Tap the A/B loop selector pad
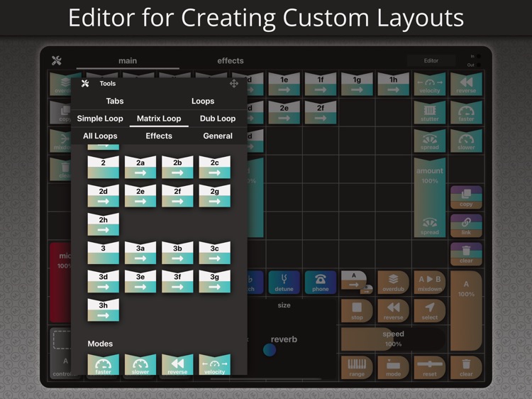 tap(357, 282)
